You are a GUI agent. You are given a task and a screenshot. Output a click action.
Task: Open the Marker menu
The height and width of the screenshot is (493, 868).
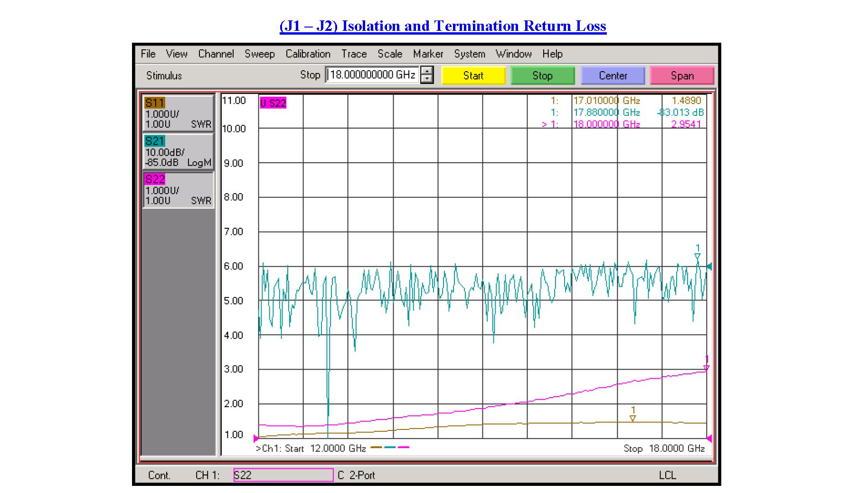coord(428,54)
